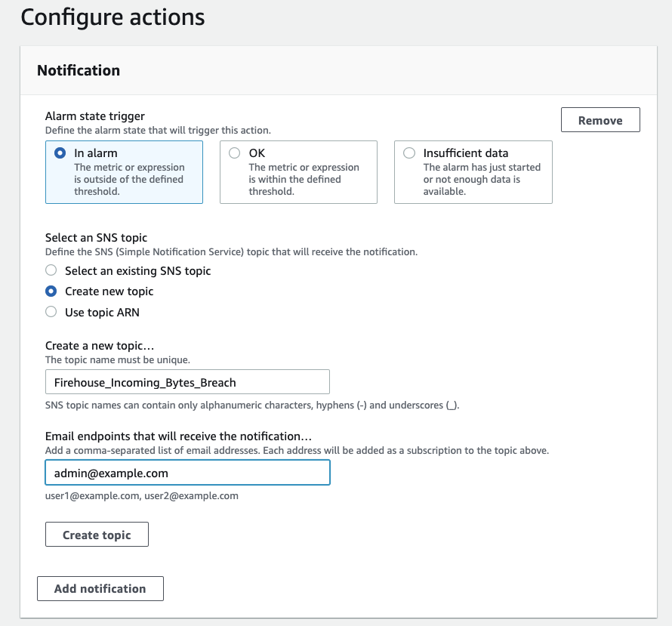
Task: Select the In alarm state trigger
Action: tap(60, 153)
